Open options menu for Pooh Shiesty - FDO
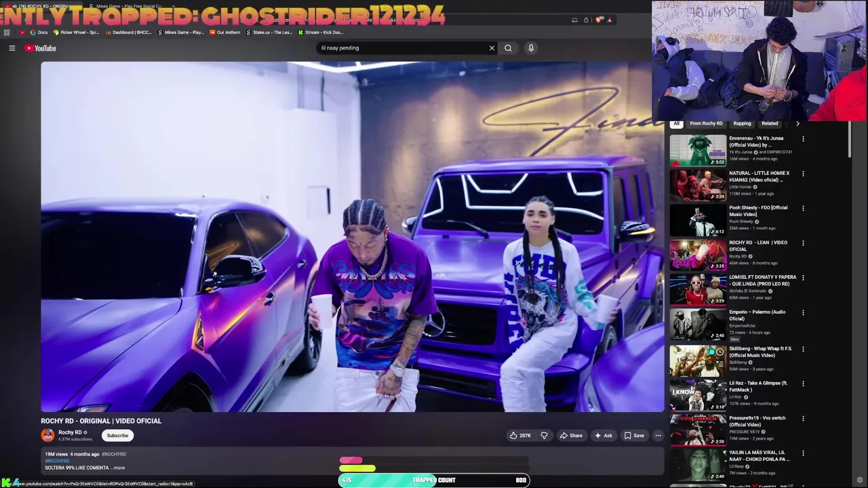 (x=803, y=208)
